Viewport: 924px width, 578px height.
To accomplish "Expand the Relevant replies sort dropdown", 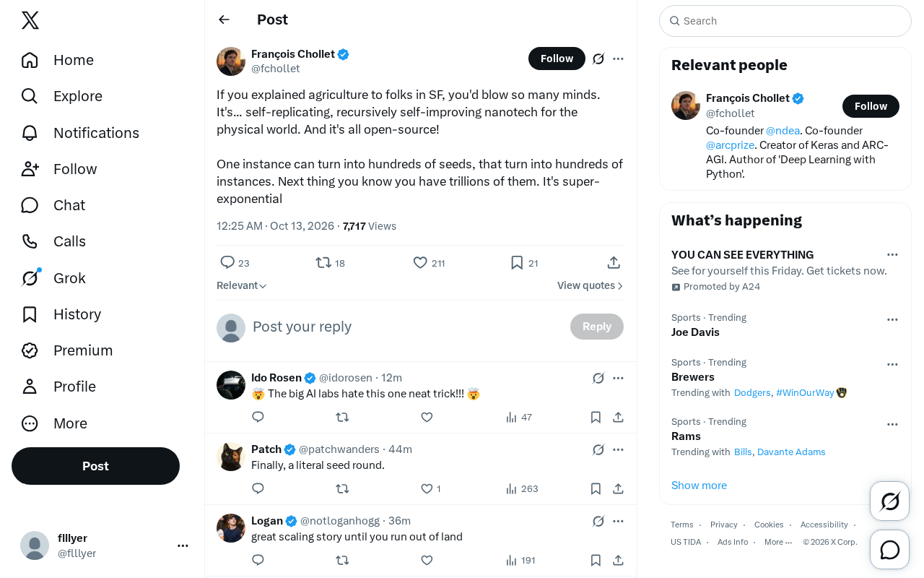I will (242, 285).
